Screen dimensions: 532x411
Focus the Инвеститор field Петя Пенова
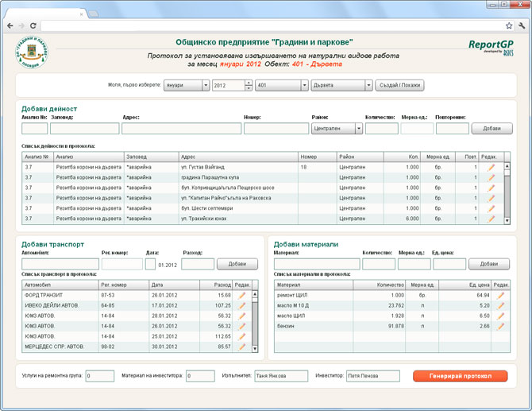point(373,376)
